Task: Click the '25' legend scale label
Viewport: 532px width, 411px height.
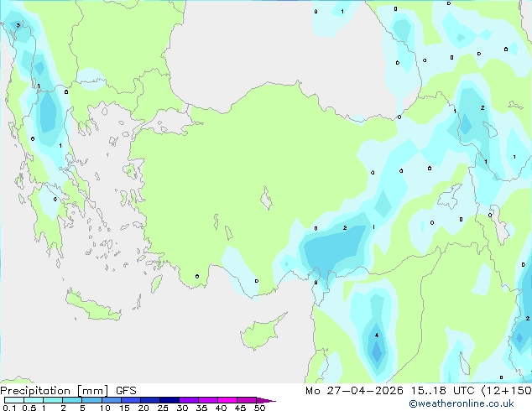Action: coord(163,408)
